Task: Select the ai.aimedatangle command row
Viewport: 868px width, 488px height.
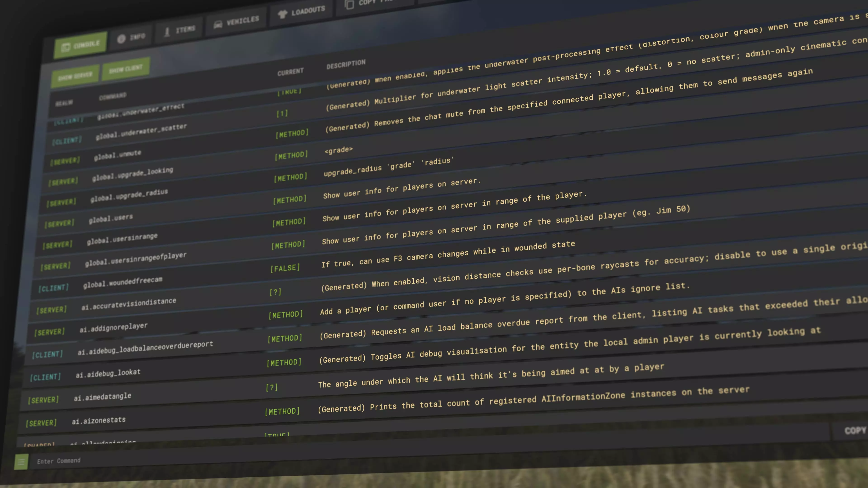Action: [102, 397]
